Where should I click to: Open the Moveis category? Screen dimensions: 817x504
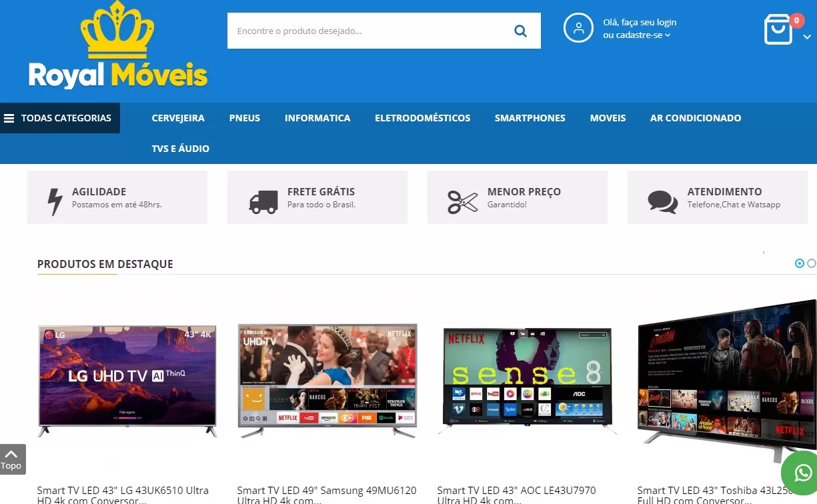608,118
